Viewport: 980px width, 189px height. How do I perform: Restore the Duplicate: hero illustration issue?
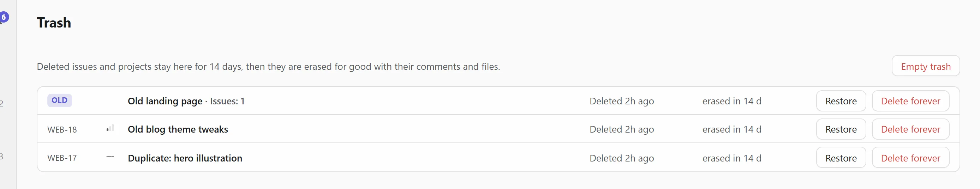[841, 158]
